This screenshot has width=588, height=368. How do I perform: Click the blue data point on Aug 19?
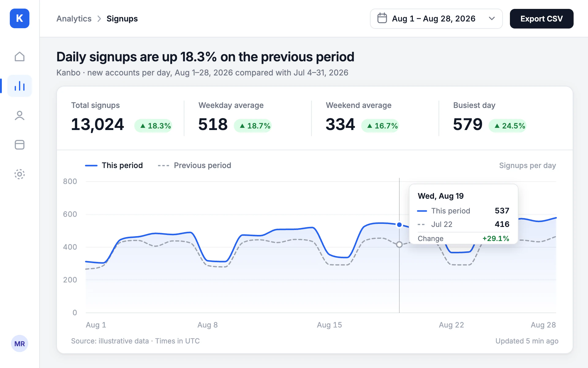(x=399, y=225)
